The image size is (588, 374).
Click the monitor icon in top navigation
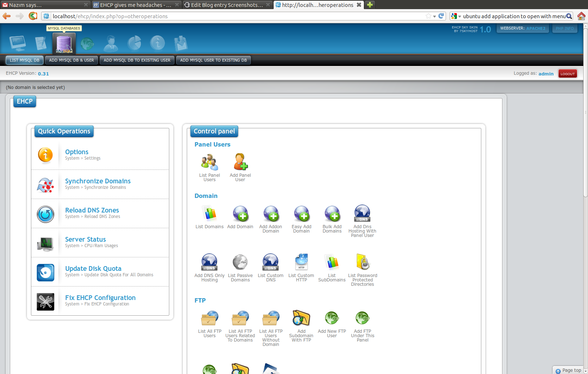(17, 43)
